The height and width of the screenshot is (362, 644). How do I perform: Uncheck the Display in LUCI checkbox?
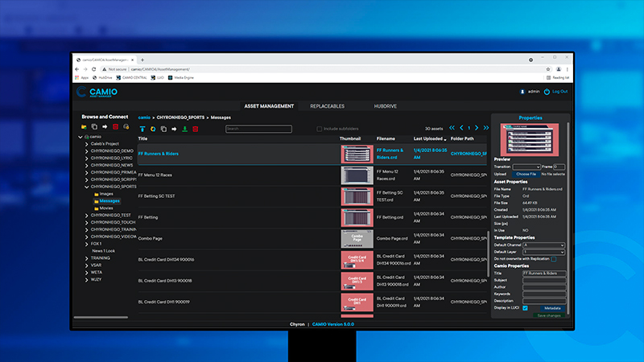click(526, 308)
